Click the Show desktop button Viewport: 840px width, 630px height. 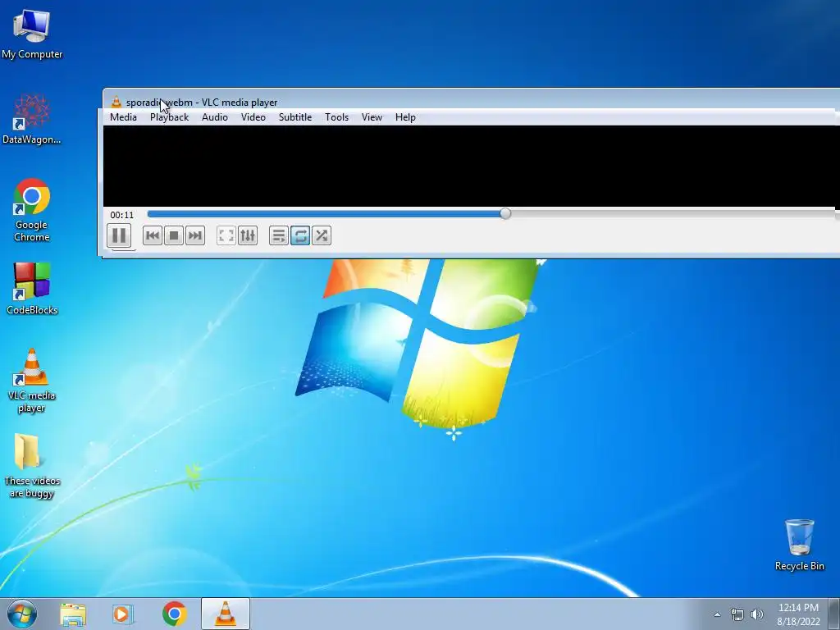[x=834, y=614]
